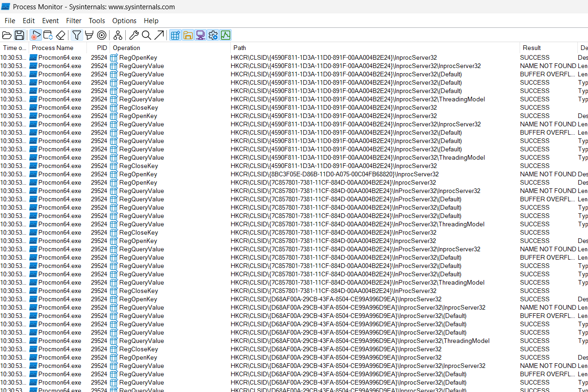
Task: Toggle event capture on the toolbar
Action: [x=36, y=35]
